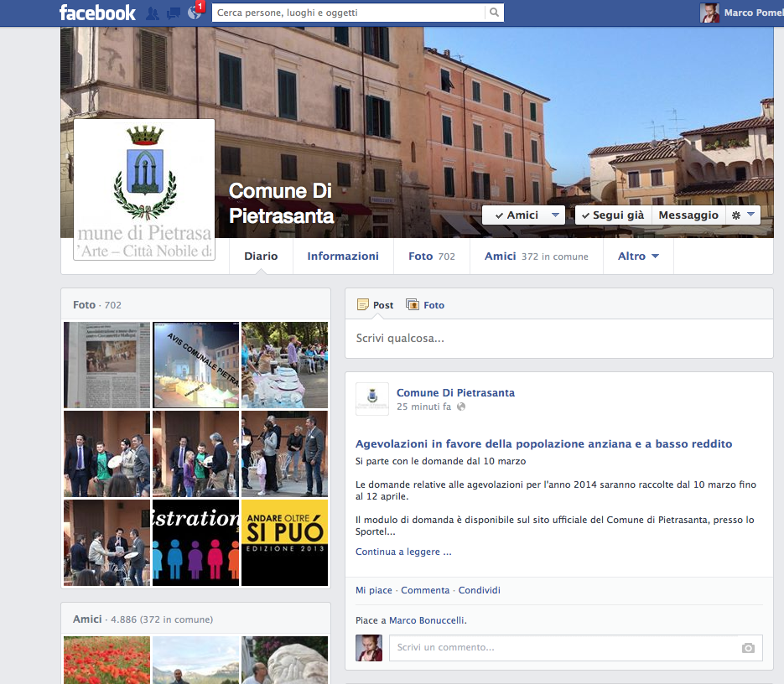Image resolution: width=784 pixels, height=684 pixels.
Task: Click Condividi on the post
Action: [479, 590]
